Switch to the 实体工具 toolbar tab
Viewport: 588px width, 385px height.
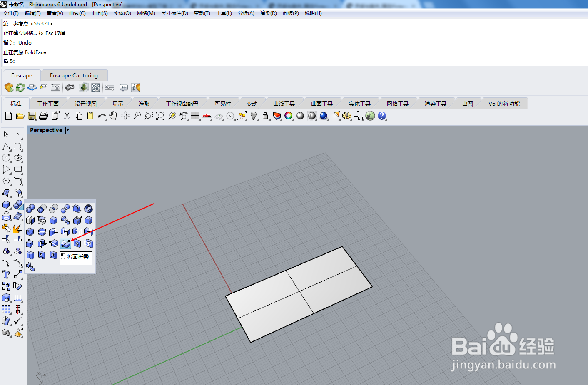(360, 104)
